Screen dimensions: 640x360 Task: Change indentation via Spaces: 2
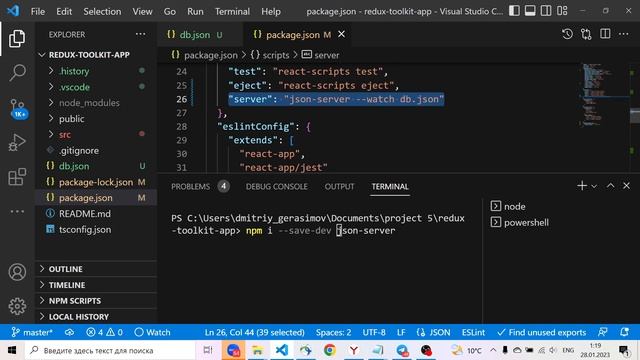coord(333,332)
